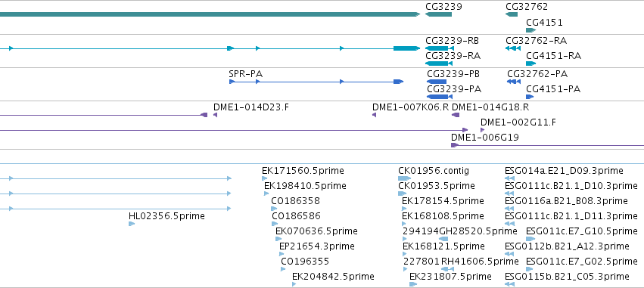Open the EK178154.5prime EST label
This screenshot has width=644, height=288.
[443, 201]
